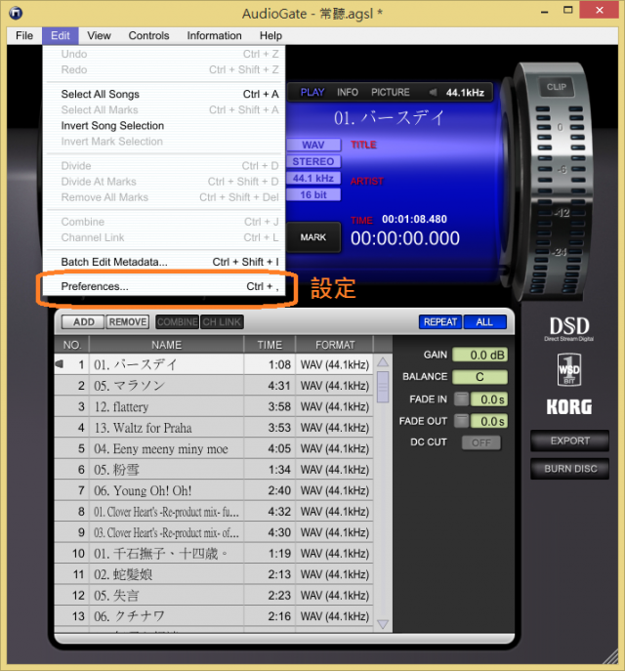Click the now-playing speaker icon on row 1

coord(60,364)
